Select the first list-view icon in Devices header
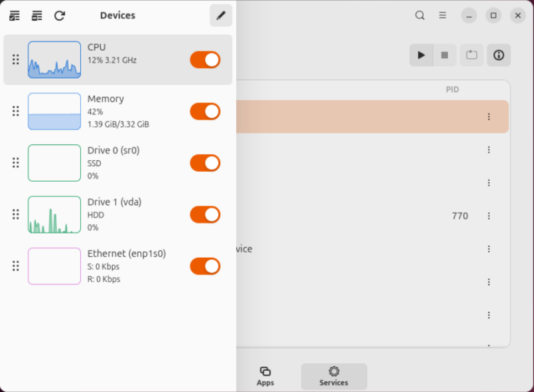 [x=15, y=15]
